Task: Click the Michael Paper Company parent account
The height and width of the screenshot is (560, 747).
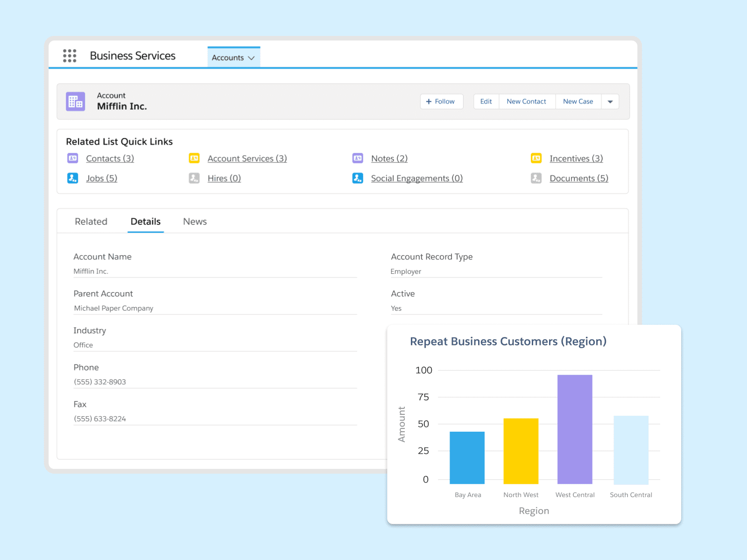Action: coord(113,308)
